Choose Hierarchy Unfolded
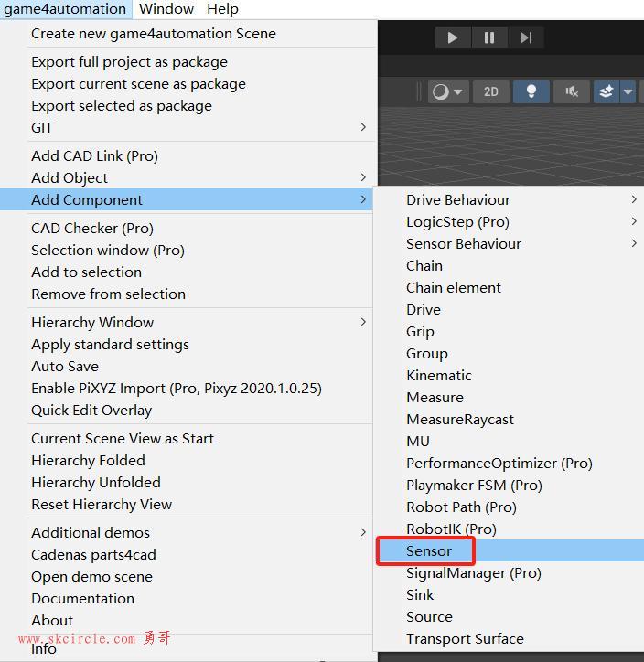This screenshot has width=644, height=662. pyautogui.click(x=187, y=483)
